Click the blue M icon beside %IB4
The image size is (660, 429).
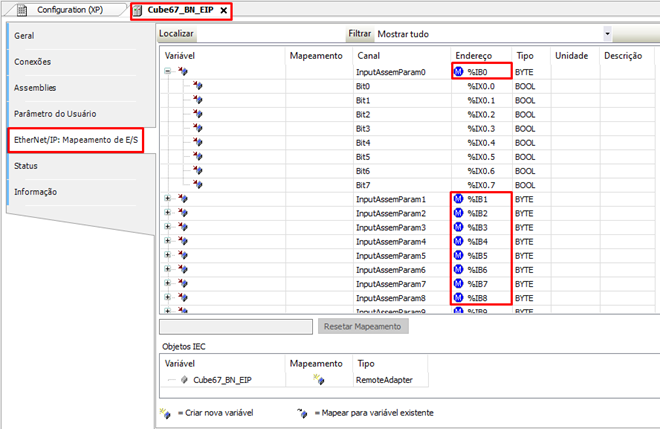[459, 242]
